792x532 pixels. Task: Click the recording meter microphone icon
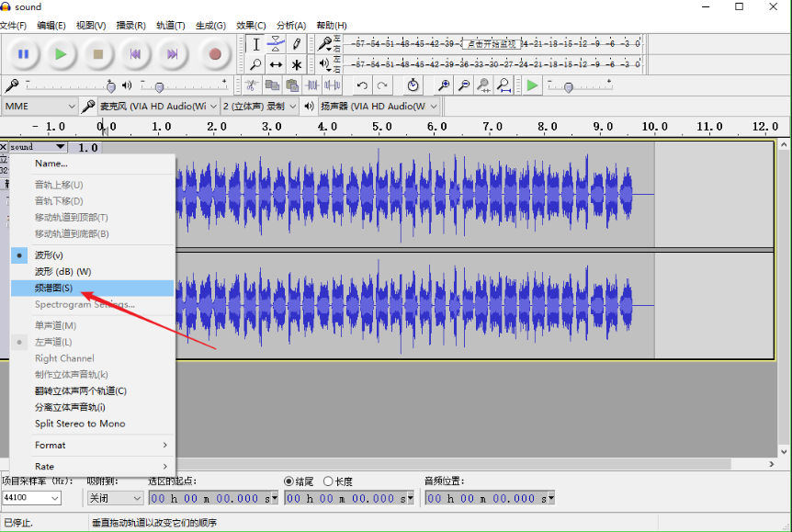(324, 44)
